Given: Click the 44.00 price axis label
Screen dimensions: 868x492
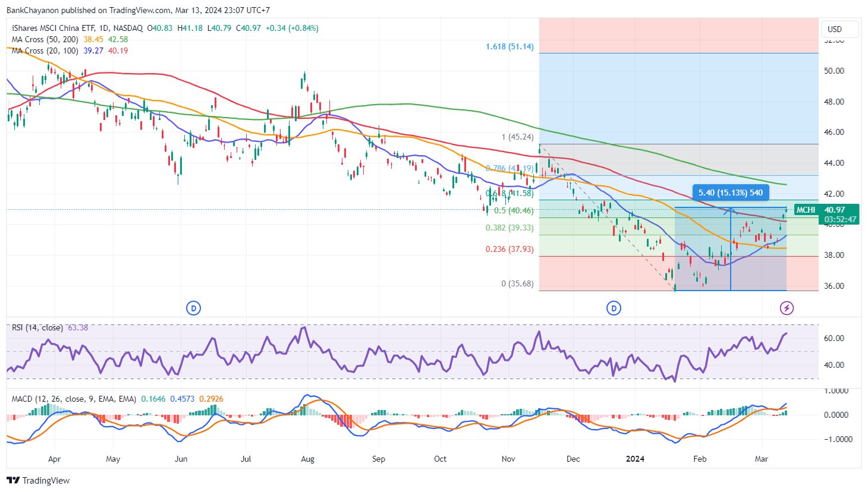Looking at the screenshot, I should coord(834,163).
